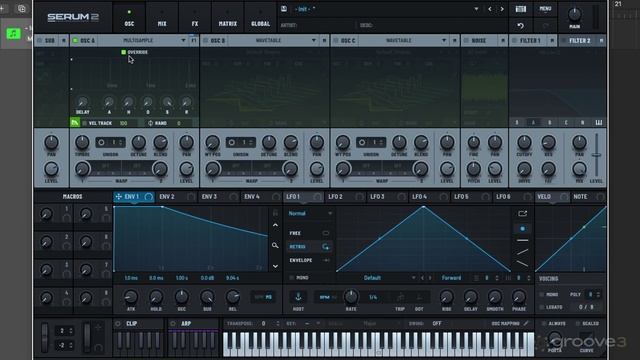The image size is (640, 360).
Task: Enable FILTER 1
Action: click(515, 40)
